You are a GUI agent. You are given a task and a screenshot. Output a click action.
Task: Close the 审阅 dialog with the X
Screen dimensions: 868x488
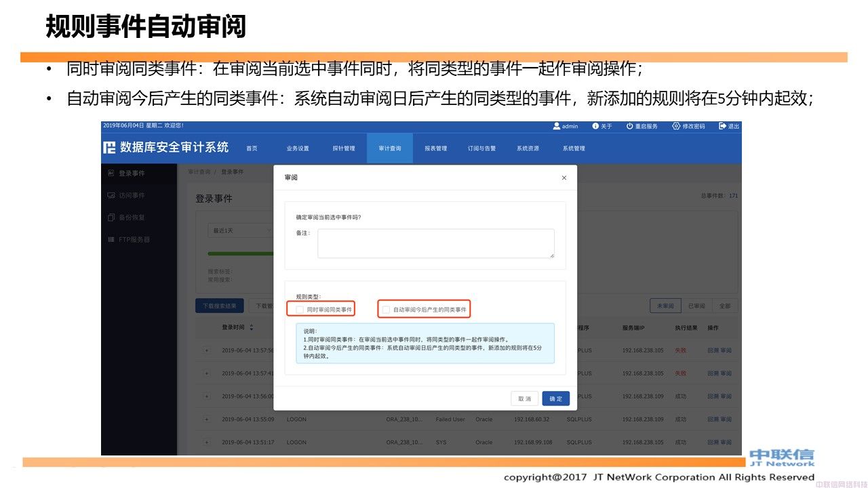click(x=564, y=178)
